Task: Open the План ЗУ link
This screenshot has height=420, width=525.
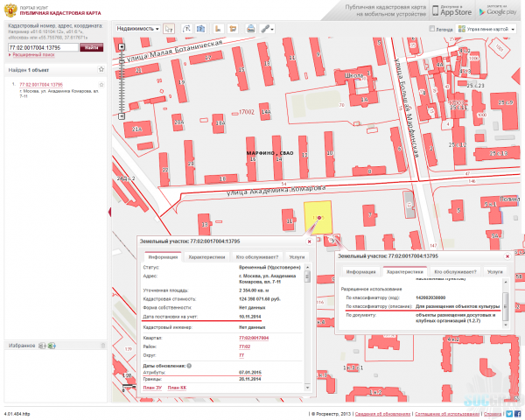Action: pyautogui.click(x=152, y=386)
